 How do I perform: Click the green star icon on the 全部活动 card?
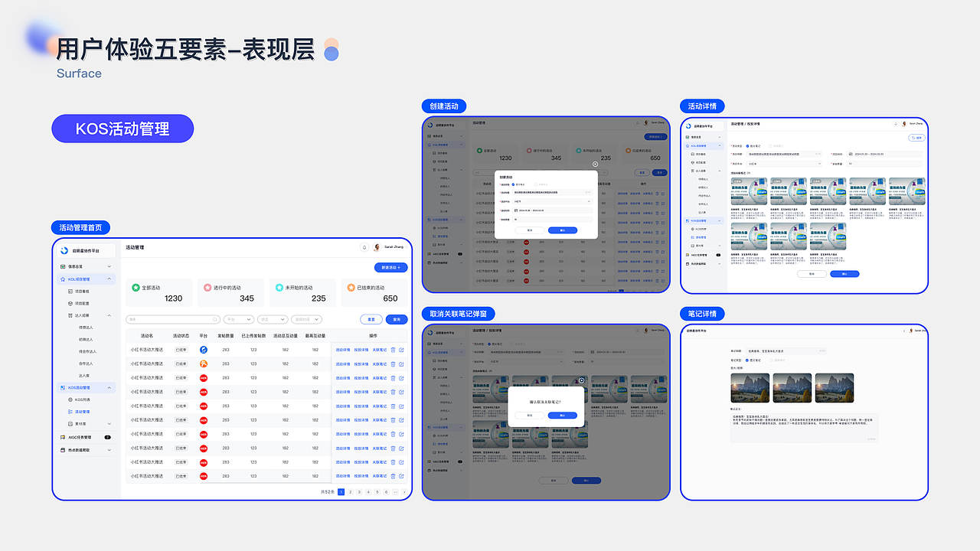click(136, 288)
